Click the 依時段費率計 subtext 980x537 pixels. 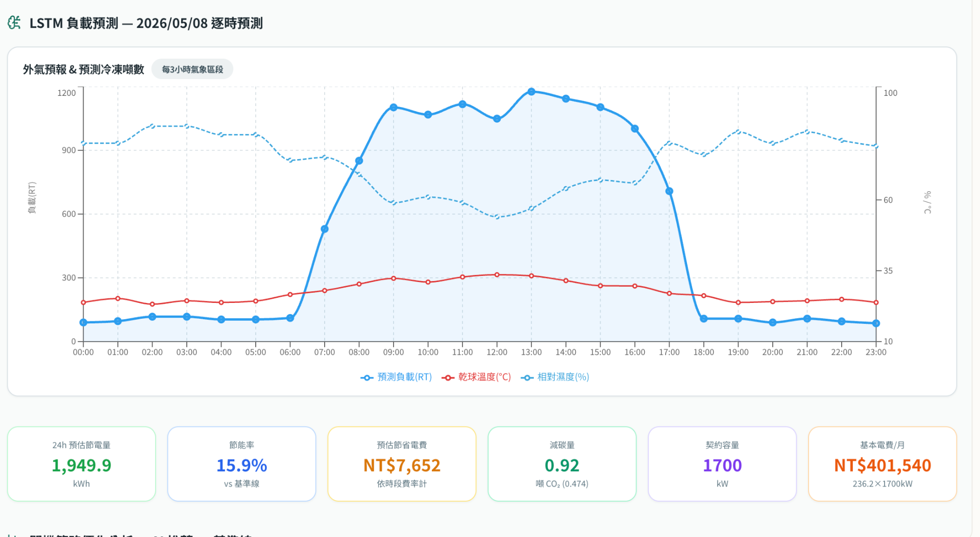pos(402,484)
